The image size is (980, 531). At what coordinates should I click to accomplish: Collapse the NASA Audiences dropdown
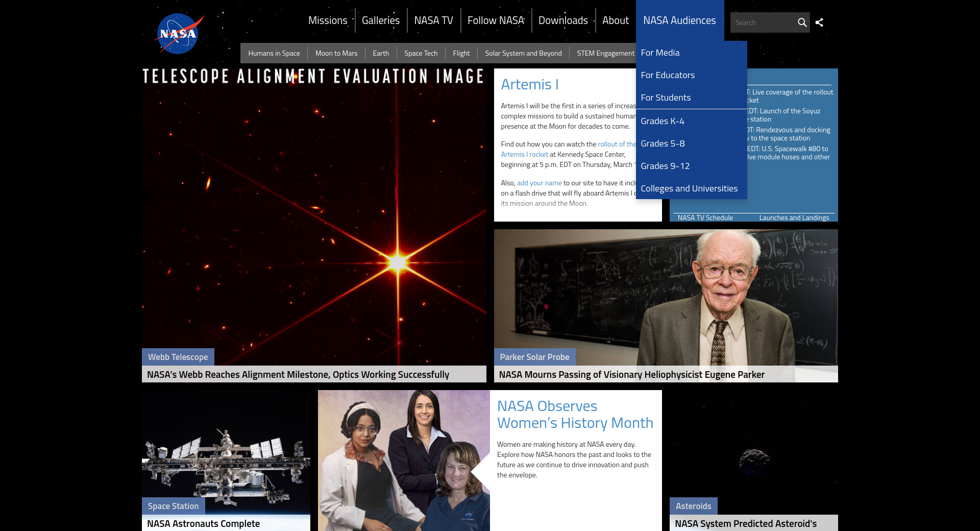pyautogui.click(x=680, y=20)
